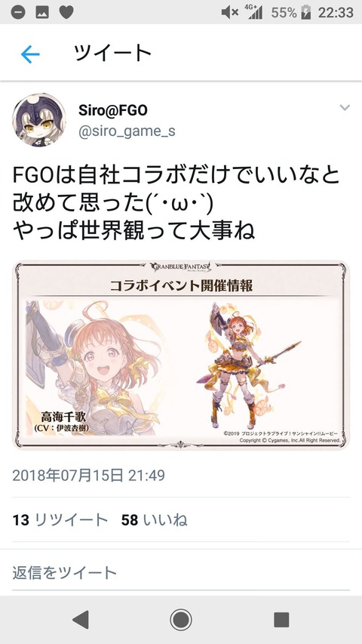Open Siro@FGO profile avatar
The width and height of the screenshot is (362, 644).
coord(39,120)
